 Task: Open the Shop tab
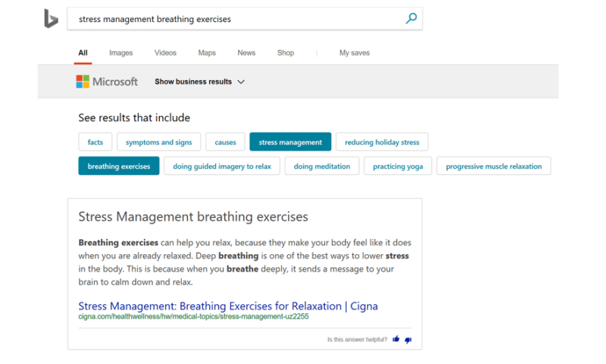pyautogui.click(x=286, y=53)
